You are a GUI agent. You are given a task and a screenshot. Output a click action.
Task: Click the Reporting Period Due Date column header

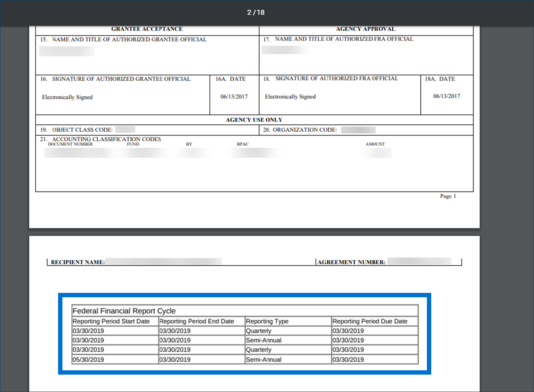370,321
